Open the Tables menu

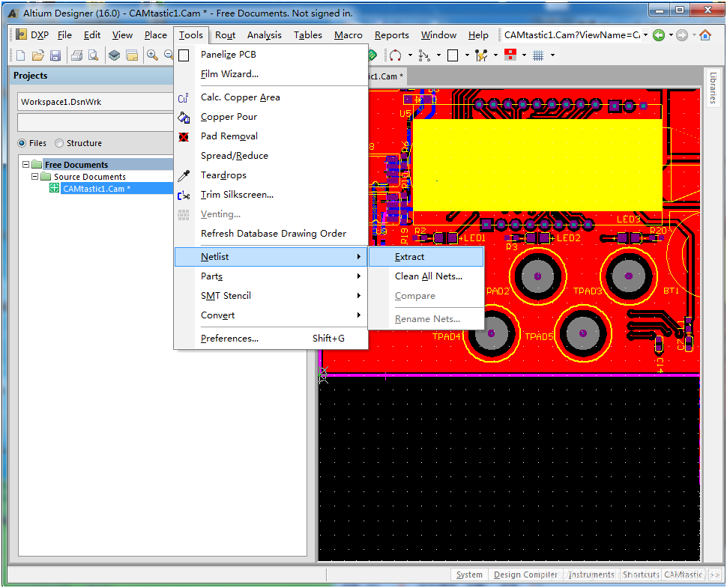point(308,35)
